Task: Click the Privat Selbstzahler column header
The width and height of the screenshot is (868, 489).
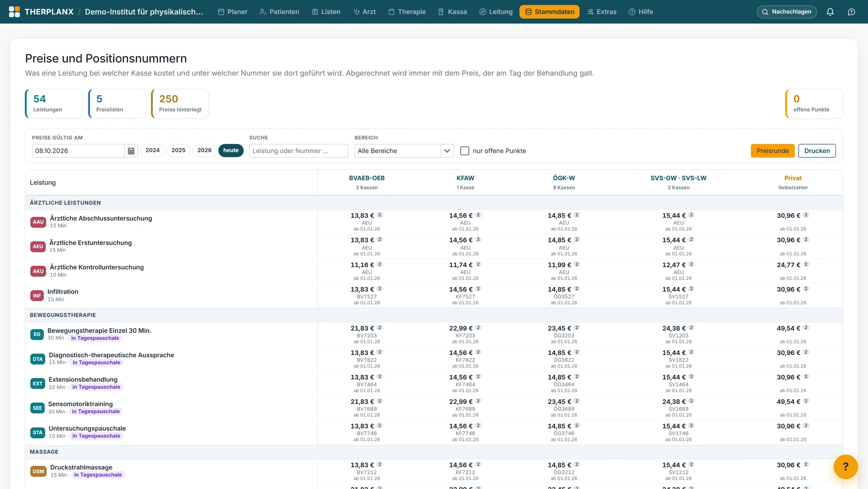Action: tap(793, 182)
